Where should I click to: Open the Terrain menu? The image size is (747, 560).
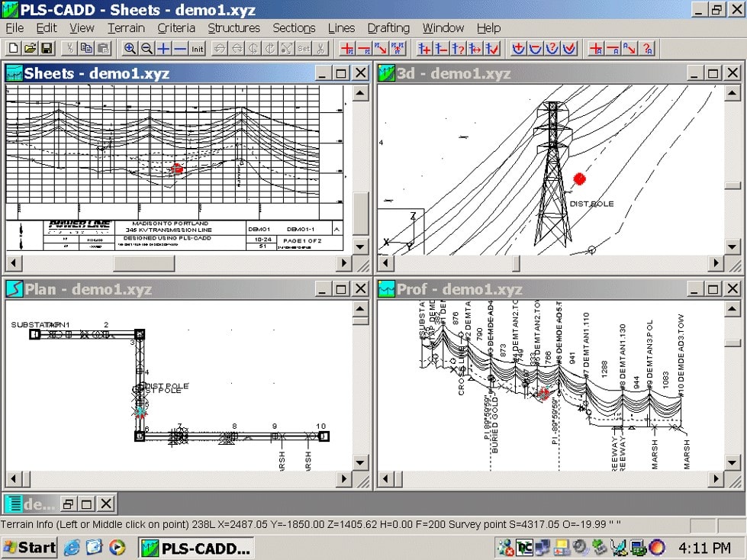click(x=126, y=28)
